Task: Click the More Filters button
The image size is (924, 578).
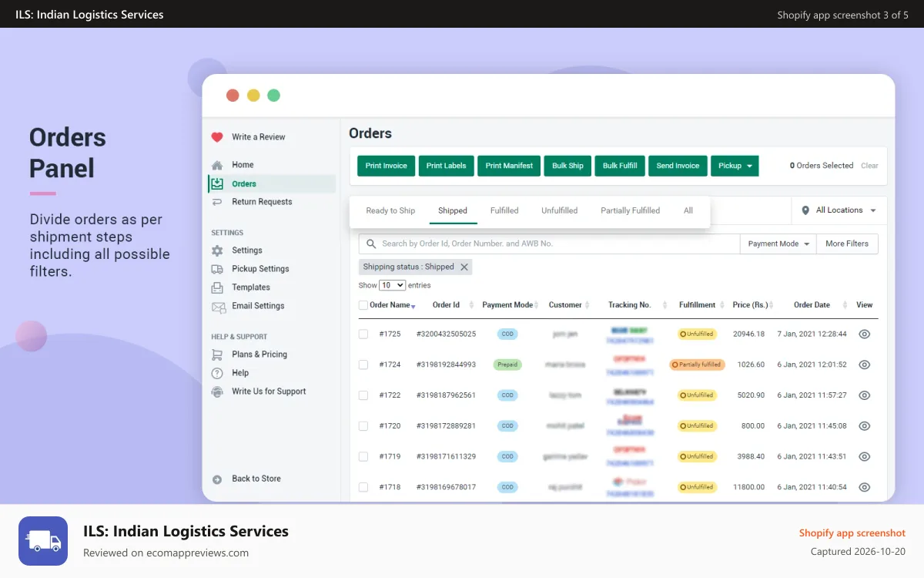Action: [x=847, y=244]
